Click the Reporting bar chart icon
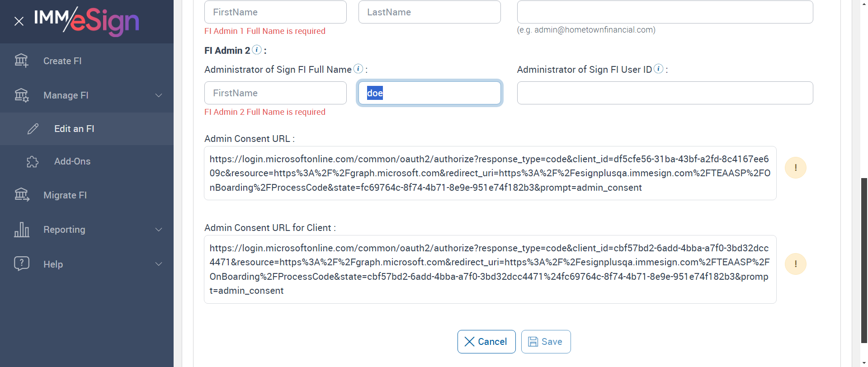The height and width of the screenshot is (367, 868). pyautogui.click(x=21, y=230)
